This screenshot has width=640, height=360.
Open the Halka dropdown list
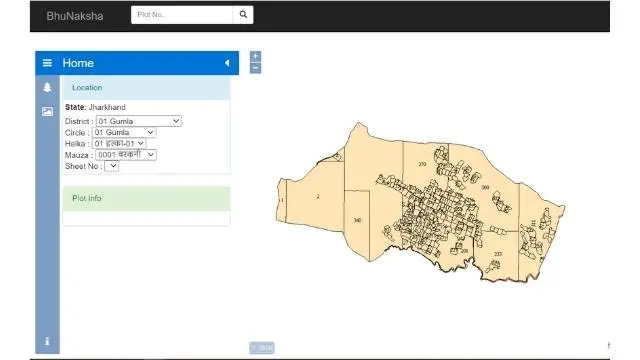click(119, 144)
